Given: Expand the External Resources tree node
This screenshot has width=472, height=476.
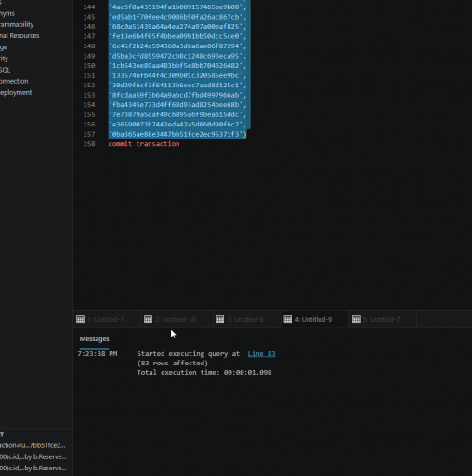Looking at the screenshot, I should coord(20,36).
